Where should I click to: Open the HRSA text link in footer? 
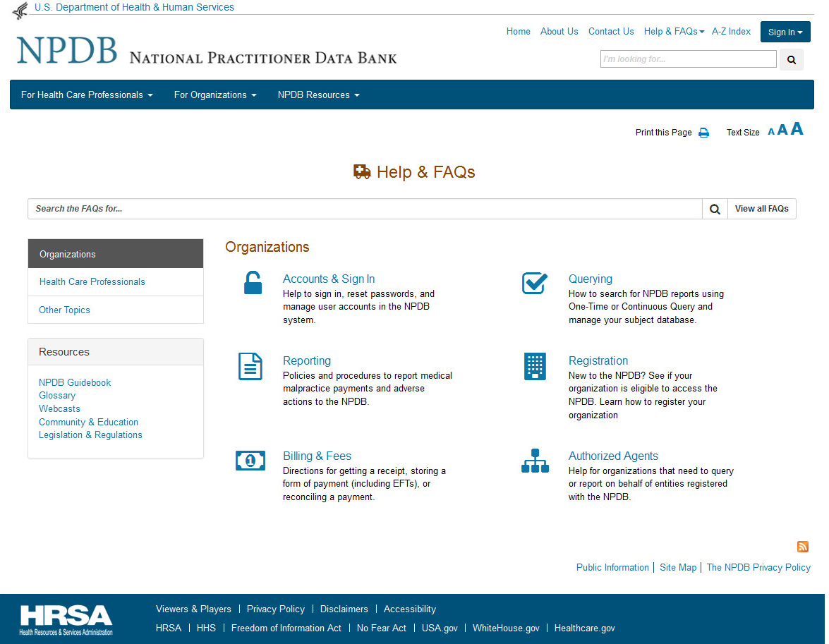click(x=168, y=628)
